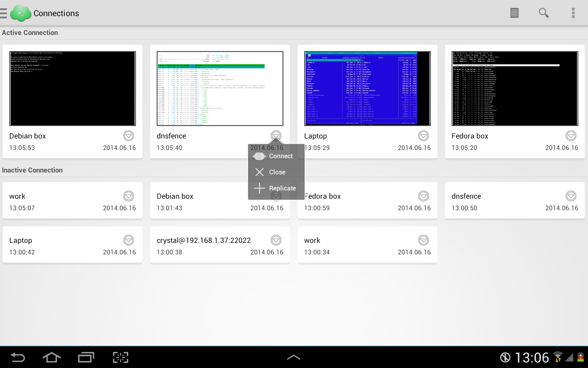Tap the Wi-Fi status icon in system tray
This screenshot has width=588, height=368.
(x=557, y=357)
